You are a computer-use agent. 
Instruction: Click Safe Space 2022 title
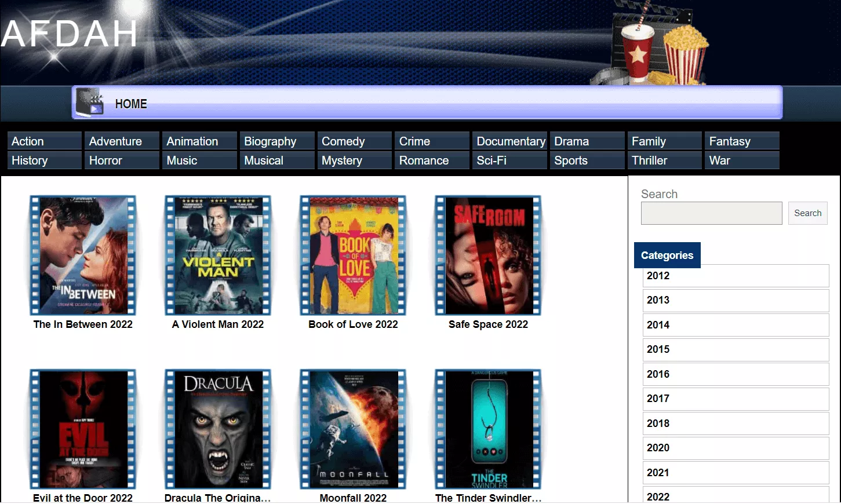point(488,324)
